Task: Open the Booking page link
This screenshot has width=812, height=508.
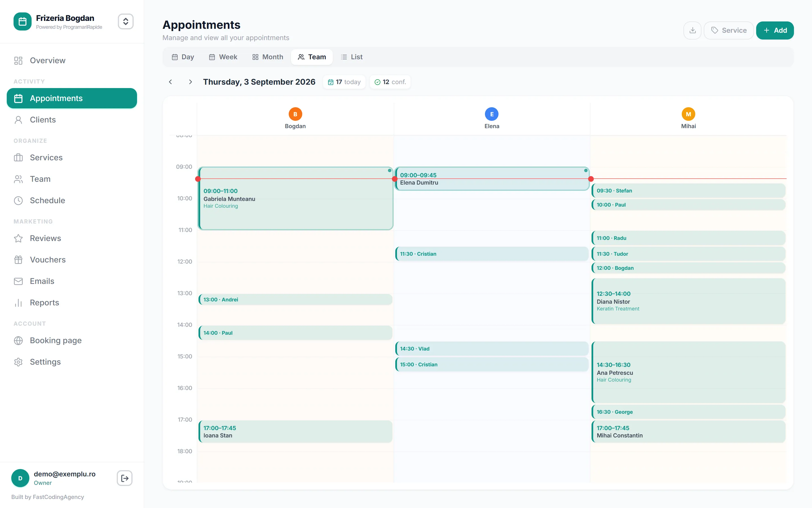Action: coord(72,340)
